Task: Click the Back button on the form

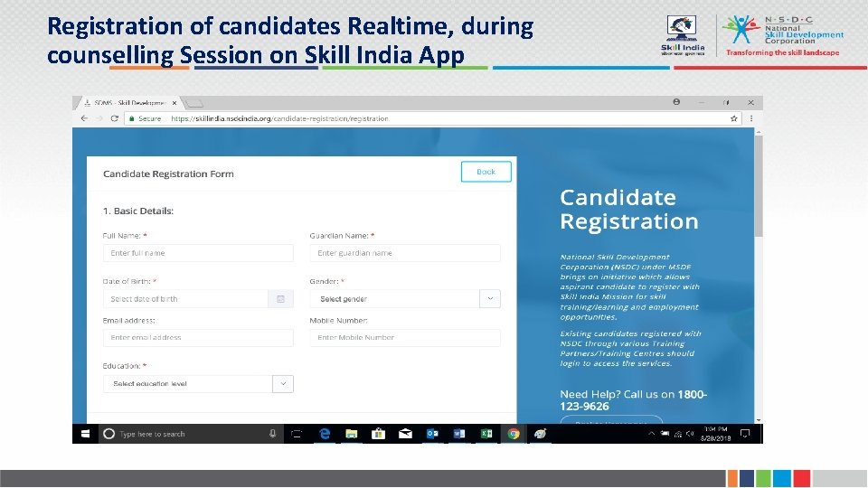Action: click(486, 172)
